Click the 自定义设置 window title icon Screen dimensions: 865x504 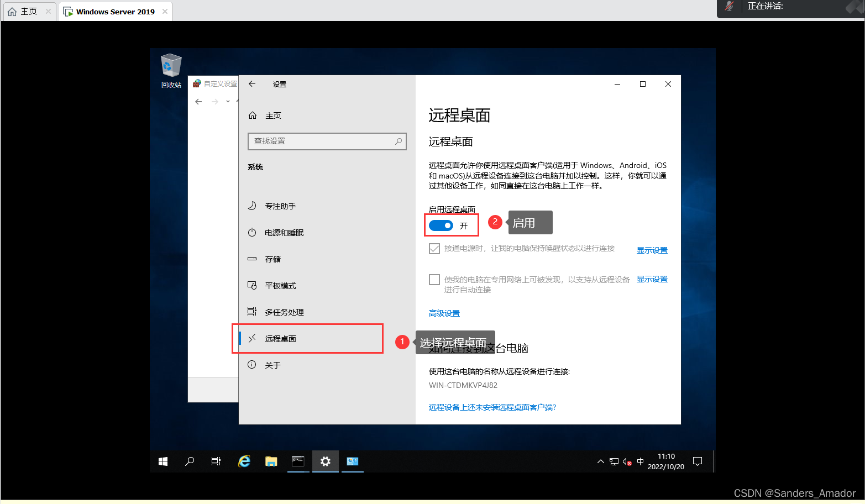[x=197, y=84]
